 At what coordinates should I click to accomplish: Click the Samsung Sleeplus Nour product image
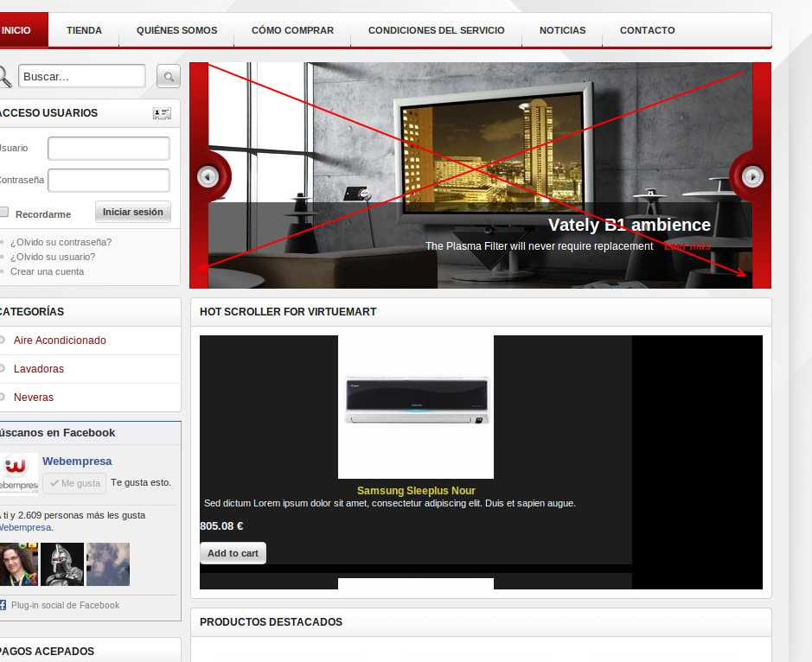click(x=416, y=407)
